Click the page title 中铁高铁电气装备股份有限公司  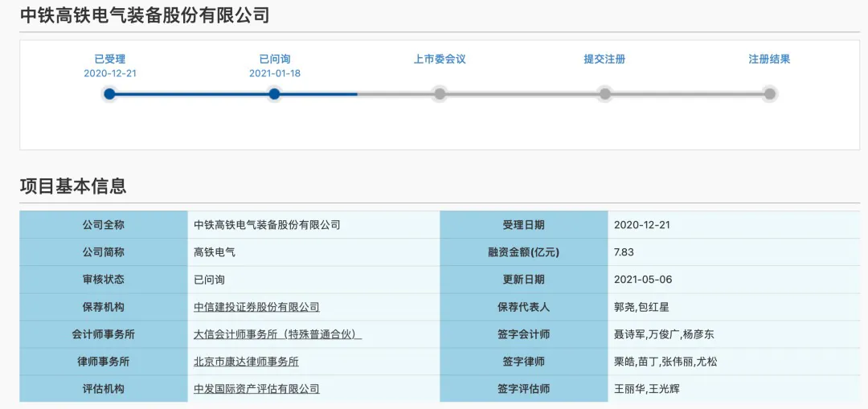pyautogui.click(x=145, y=15)
